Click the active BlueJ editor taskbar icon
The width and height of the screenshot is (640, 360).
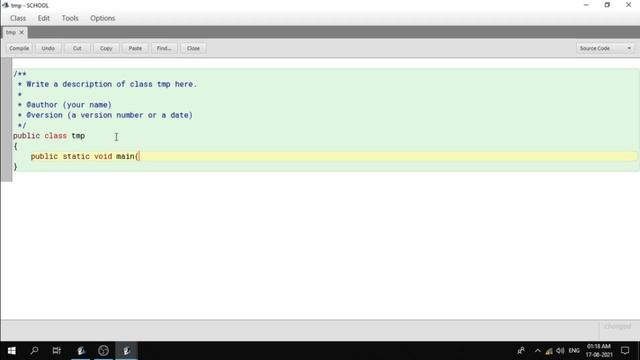point(127,351)
